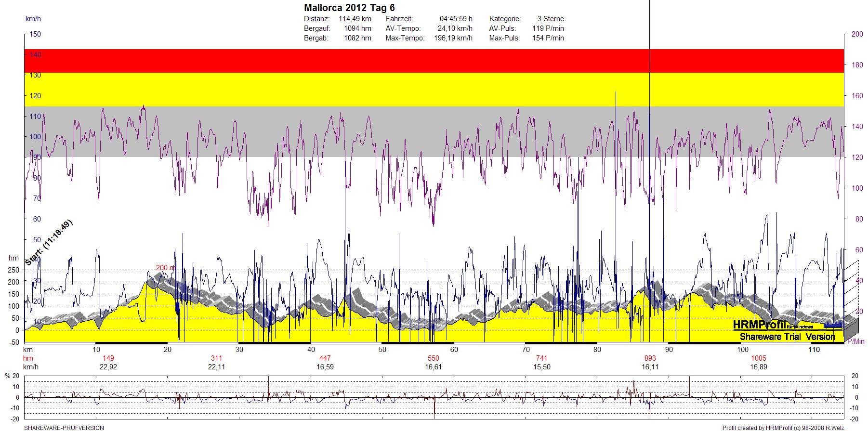Select the yellow heart rate zone band
Viewport: 868px width, 431px height.
(434, 90)
